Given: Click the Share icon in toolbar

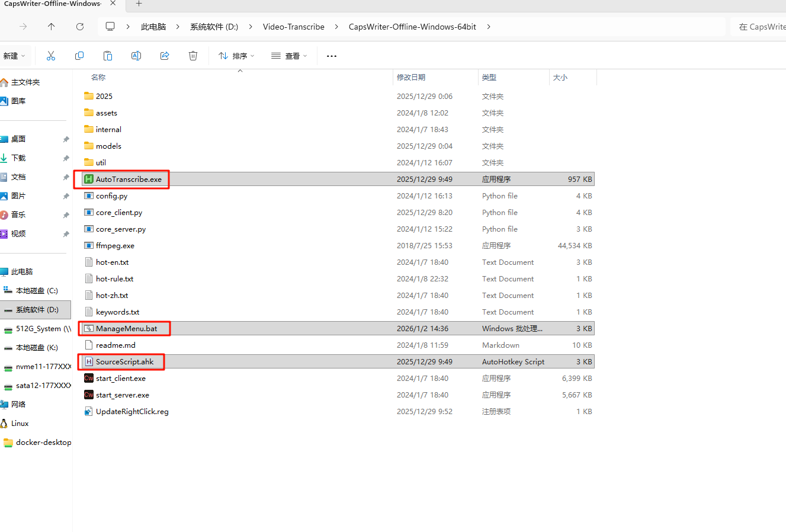Looking at the screenshot, I should coord(165,56).
